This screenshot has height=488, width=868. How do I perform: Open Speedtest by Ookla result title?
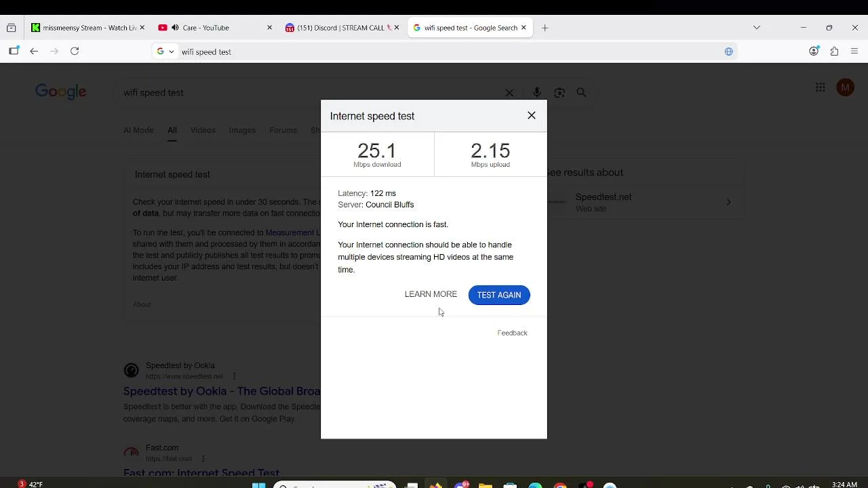(222, 391)
